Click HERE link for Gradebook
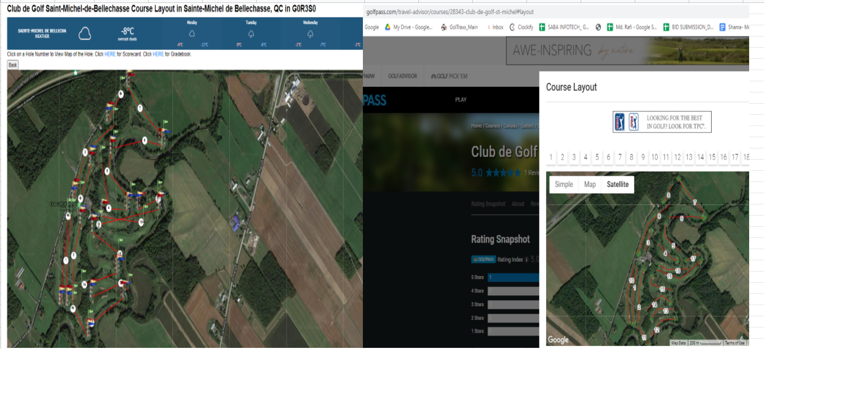 [158, 54]
